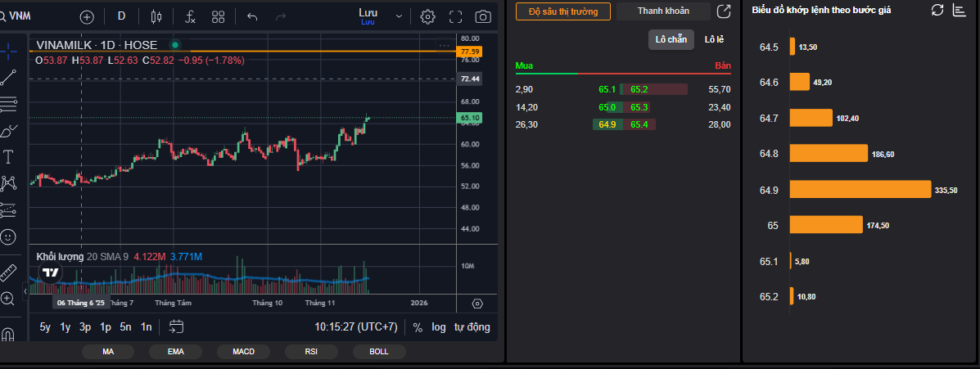Select the Lô lẻ tab
The width and height of the screenshot is (980, 369).
click(714, 39)
